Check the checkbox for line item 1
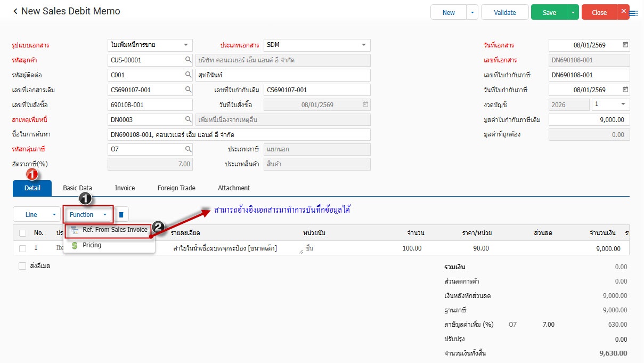The image size is (644, 363). tap(22, 248)
